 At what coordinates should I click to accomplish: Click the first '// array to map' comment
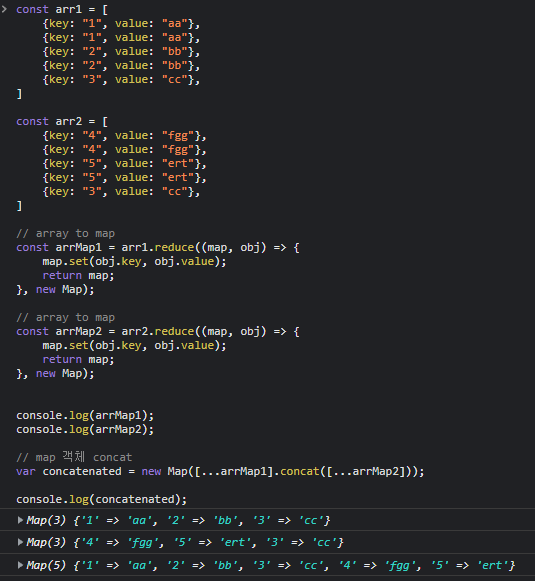tap(66, 233)
